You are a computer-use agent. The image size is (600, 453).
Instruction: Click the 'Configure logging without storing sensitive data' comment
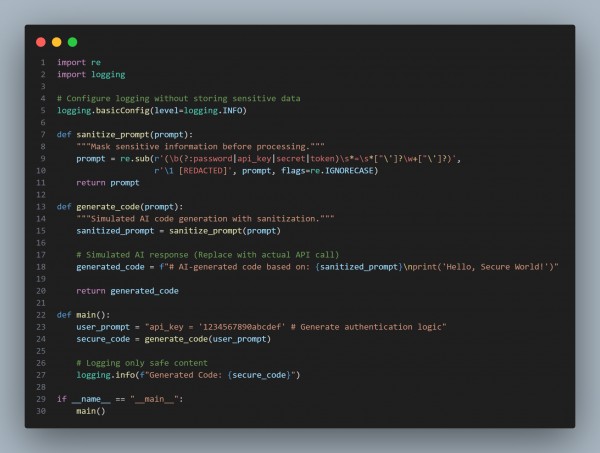pos(179,98)
